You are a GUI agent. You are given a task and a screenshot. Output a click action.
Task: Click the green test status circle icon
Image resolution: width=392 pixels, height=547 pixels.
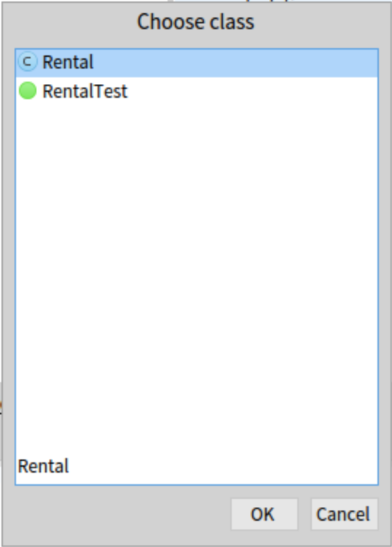28,90
